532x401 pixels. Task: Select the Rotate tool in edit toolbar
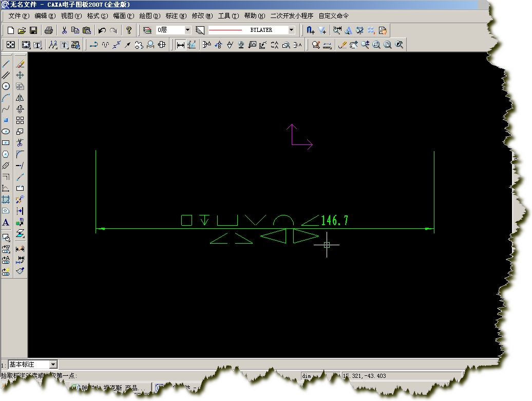point(20,109)
